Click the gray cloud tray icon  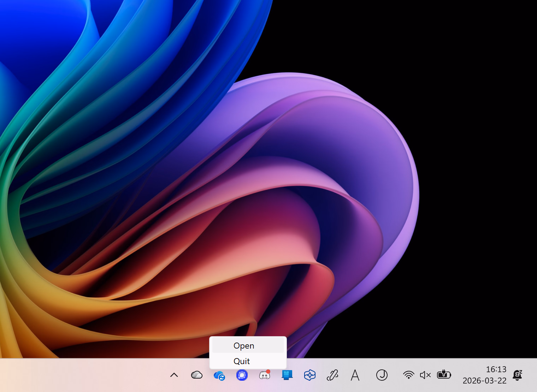[x=197, y=375]
